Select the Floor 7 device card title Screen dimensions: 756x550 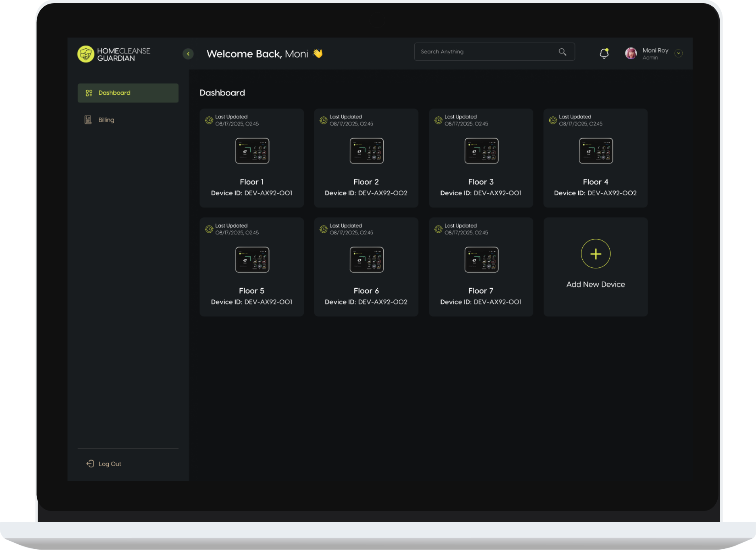point(480,291)
